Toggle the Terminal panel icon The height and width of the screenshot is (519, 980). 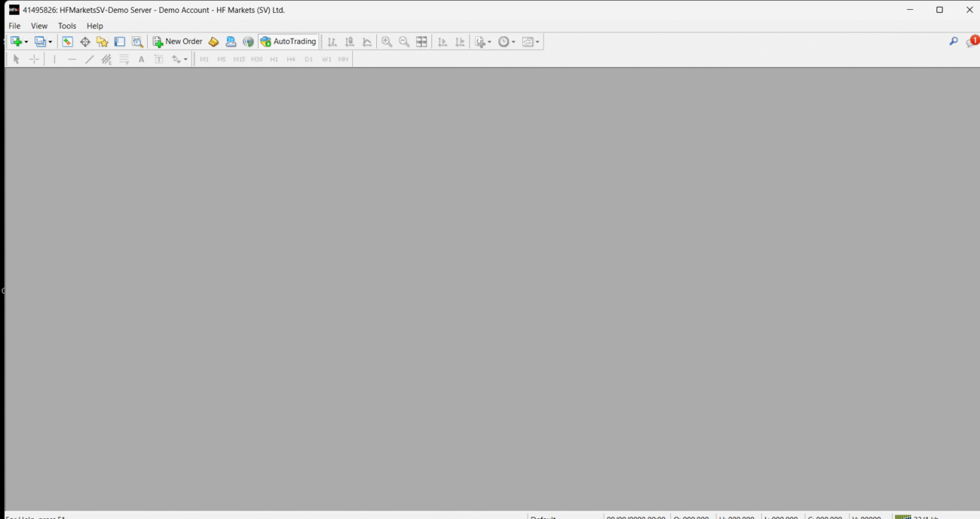coord(120,42)
